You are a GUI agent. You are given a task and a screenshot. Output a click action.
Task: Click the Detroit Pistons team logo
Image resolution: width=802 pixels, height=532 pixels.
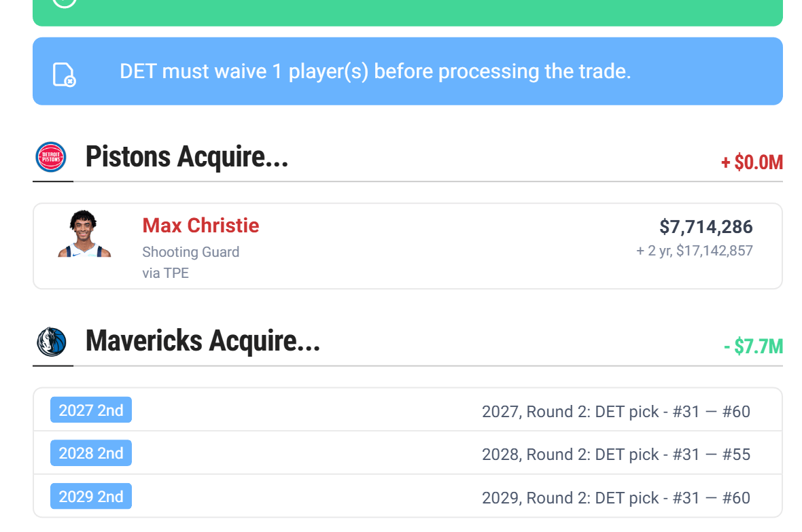coord(51,157)
